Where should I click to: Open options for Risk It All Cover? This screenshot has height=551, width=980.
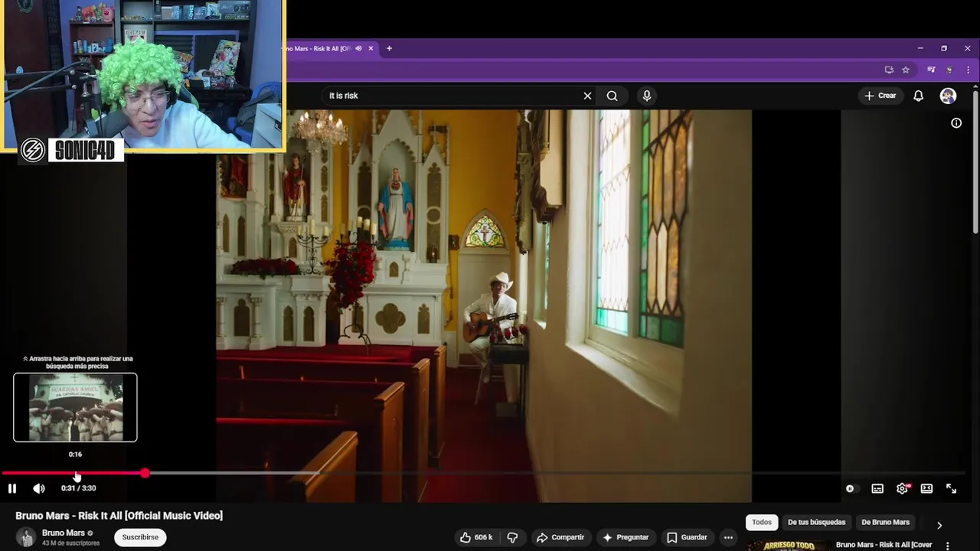point(948,546)
